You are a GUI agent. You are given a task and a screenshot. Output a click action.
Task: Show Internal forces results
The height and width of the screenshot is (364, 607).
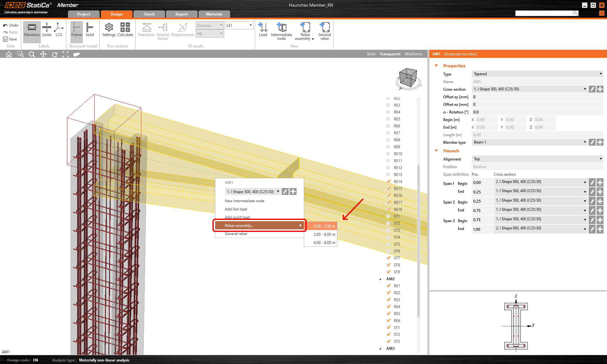click(162, 31)
